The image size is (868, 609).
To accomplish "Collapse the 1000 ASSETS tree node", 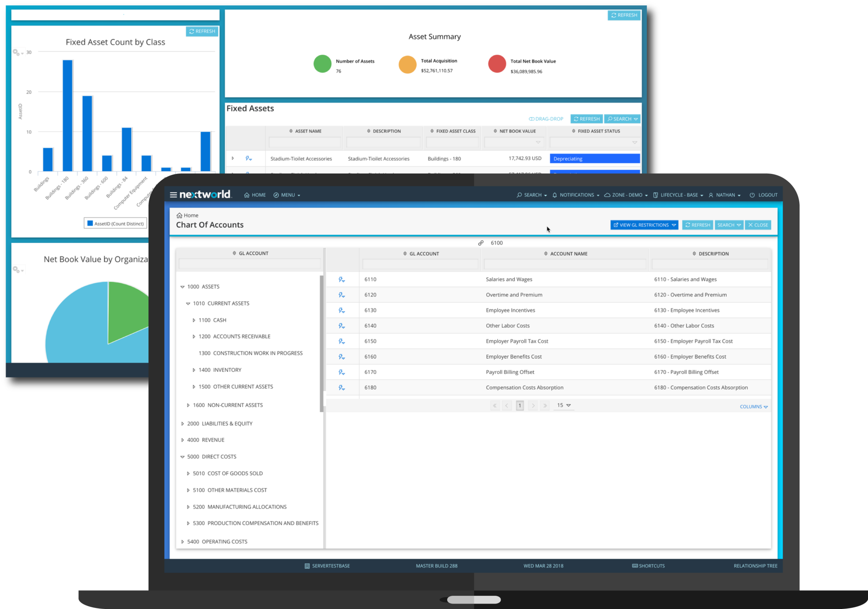I will coord(182,287).
